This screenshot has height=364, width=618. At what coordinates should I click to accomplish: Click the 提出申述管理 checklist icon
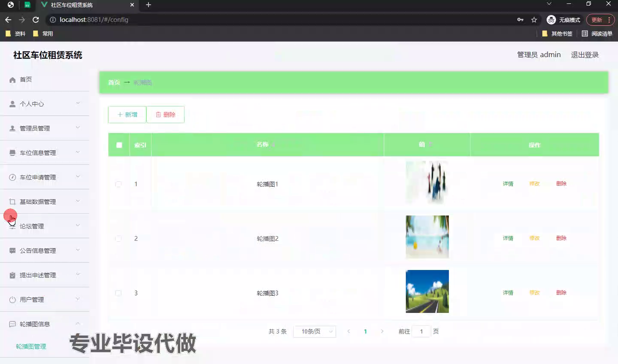12,276
